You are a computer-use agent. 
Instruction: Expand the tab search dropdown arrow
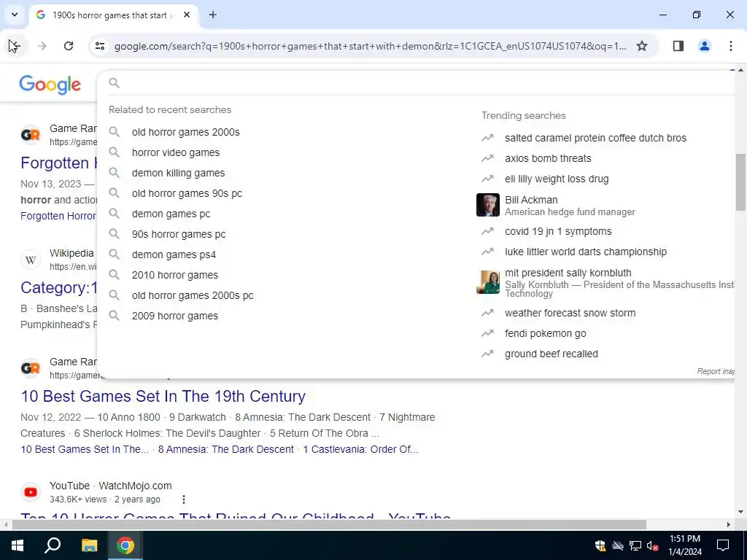15,15
